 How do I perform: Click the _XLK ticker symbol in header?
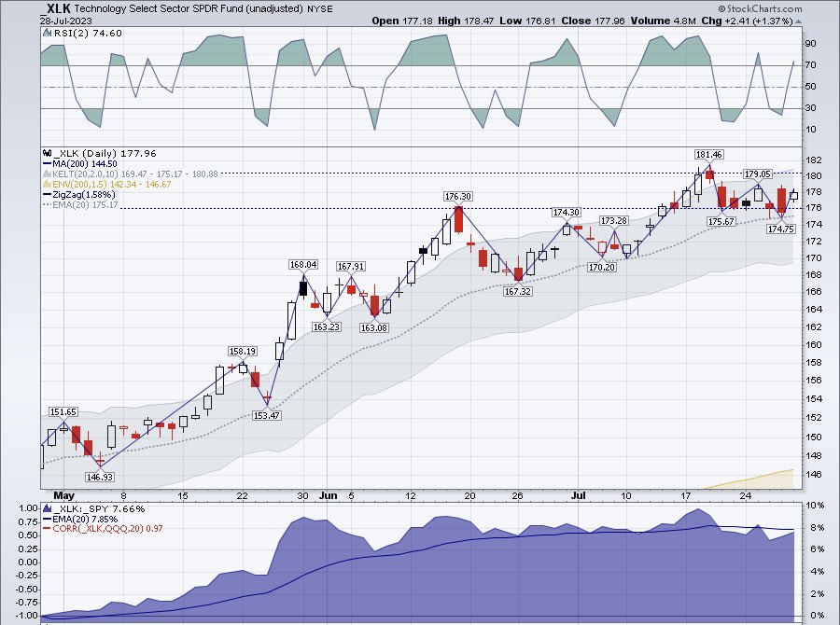(x=56, y=8)
